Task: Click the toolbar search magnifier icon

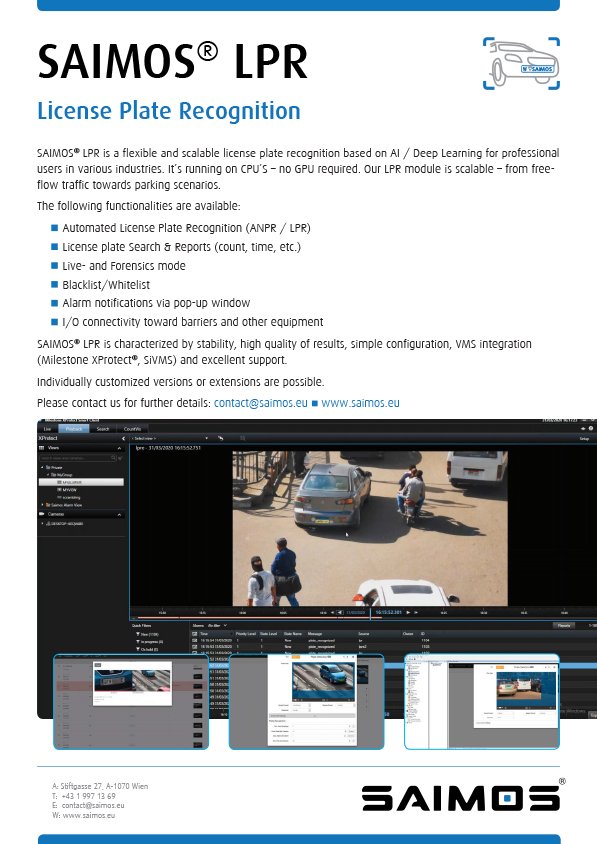Action: click(x=243, y=438)
